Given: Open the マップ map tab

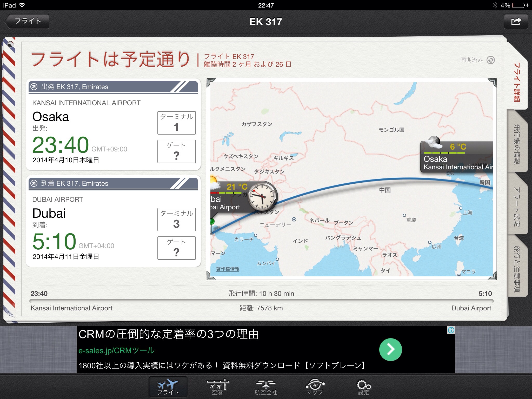Looking at the screenshot, I should (x=315, y=387).
